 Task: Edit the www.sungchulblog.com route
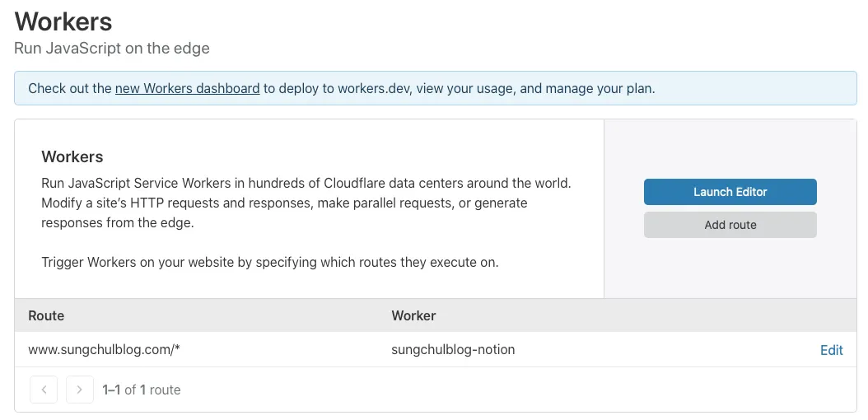[831, 350]
